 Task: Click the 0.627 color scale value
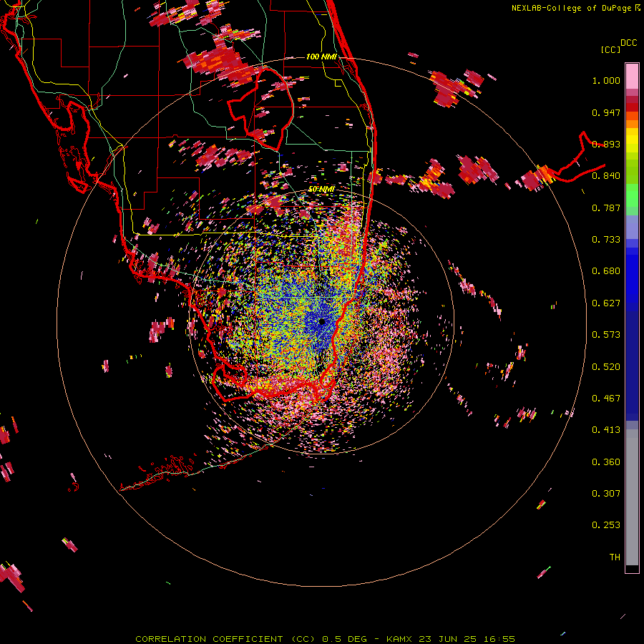pyautogui.click(x=606, y=303)
